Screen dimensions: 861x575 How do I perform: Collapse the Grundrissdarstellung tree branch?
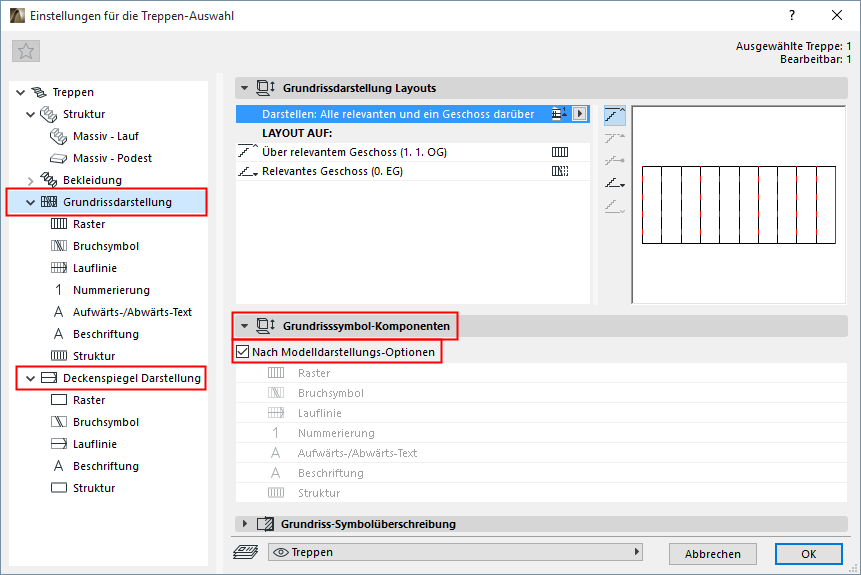[31, 202]
